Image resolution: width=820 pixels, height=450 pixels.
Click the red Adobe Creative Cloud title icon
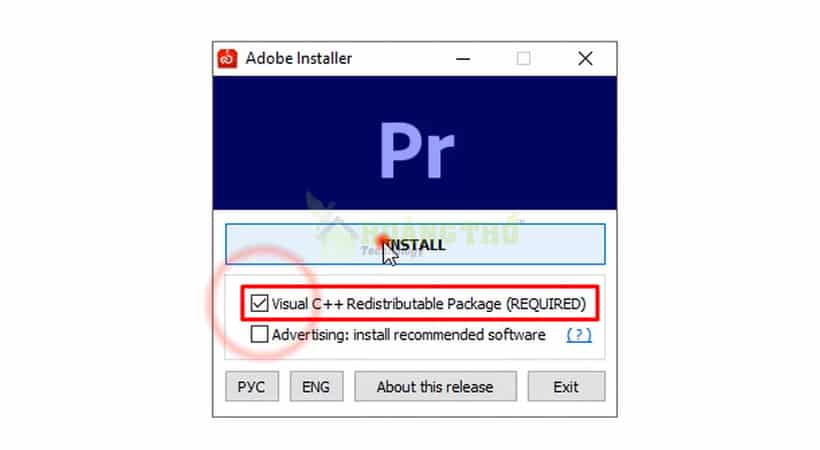click(x=227, y=58)
